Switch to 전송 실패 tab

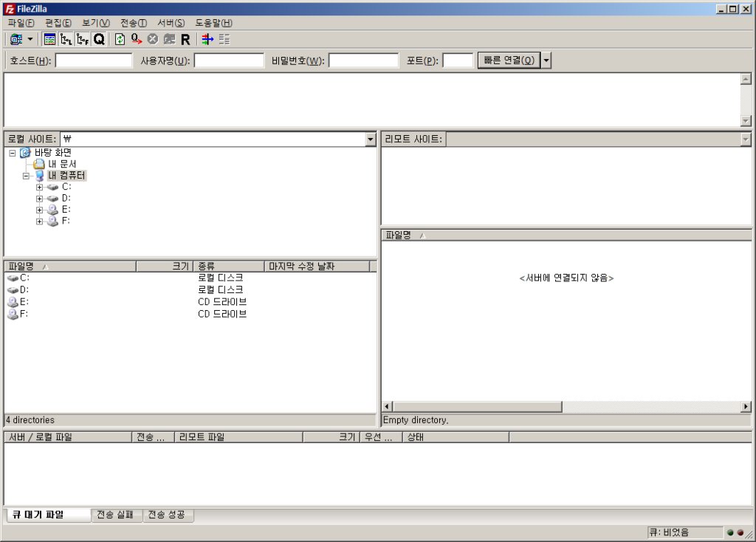point(116,515)
